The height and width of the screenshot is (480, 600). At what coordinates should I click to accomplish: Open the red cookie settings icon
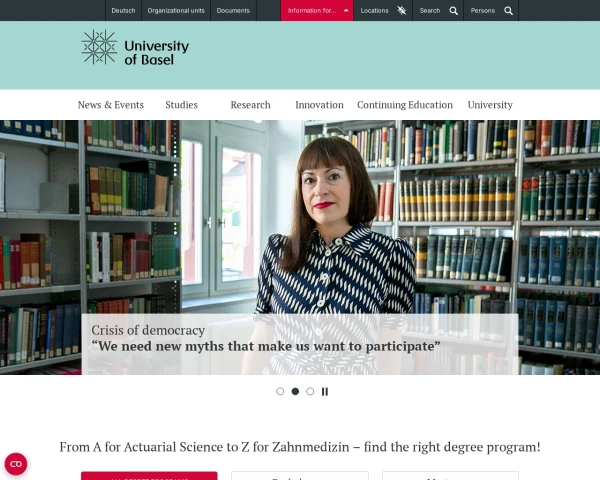[x=16, y=464]
